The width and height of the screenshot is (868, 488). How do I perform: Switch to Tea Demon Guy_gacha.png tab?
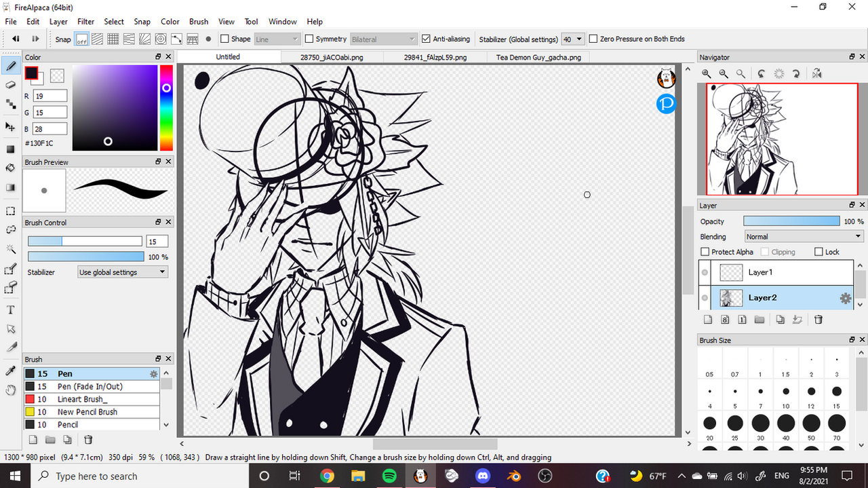[538, 58]
